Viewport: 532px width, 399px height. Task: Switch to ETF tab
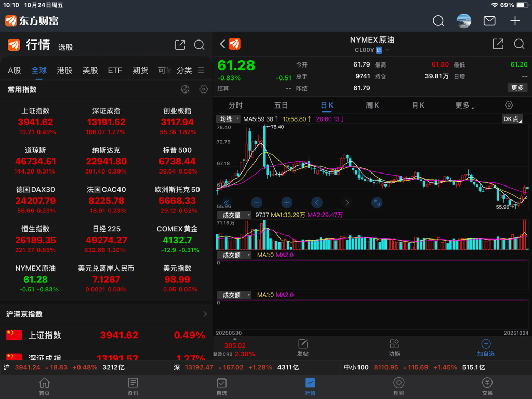coord(115,70)
